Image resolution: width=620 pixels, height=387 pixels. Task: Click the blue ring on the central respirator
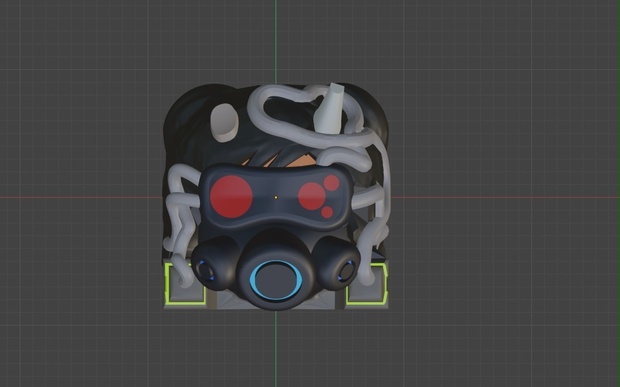(x=276, y=280)
